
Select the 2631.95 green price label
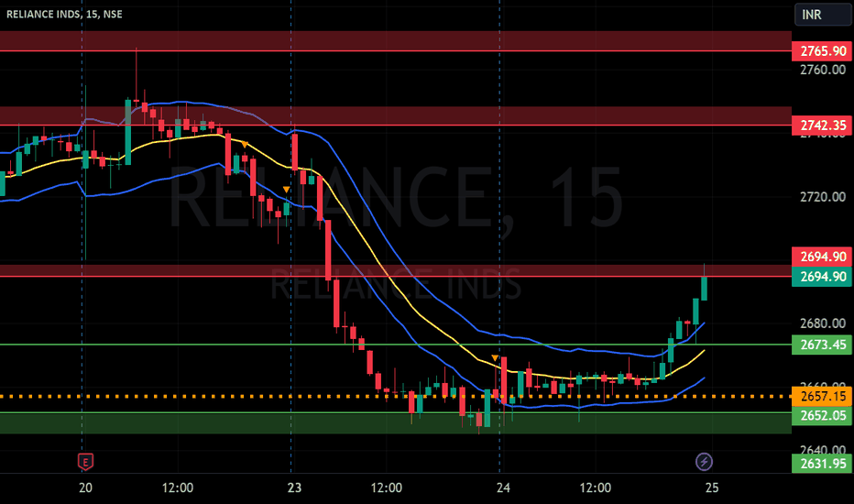coord(822,464)
